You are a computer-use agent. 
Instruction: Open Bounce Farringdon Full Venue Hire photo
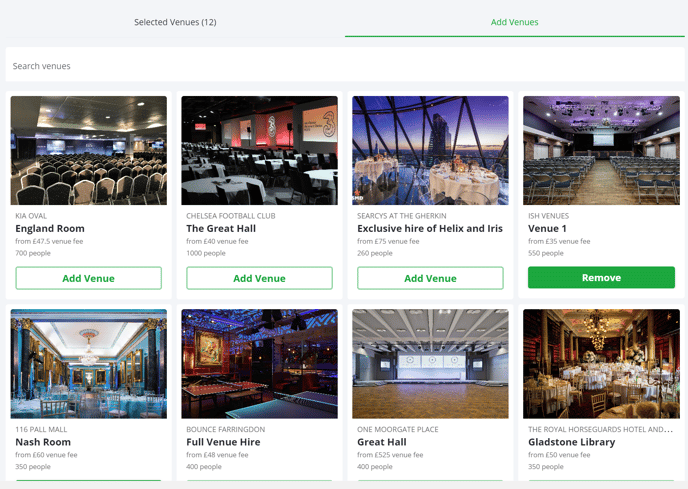pos(259,364)
